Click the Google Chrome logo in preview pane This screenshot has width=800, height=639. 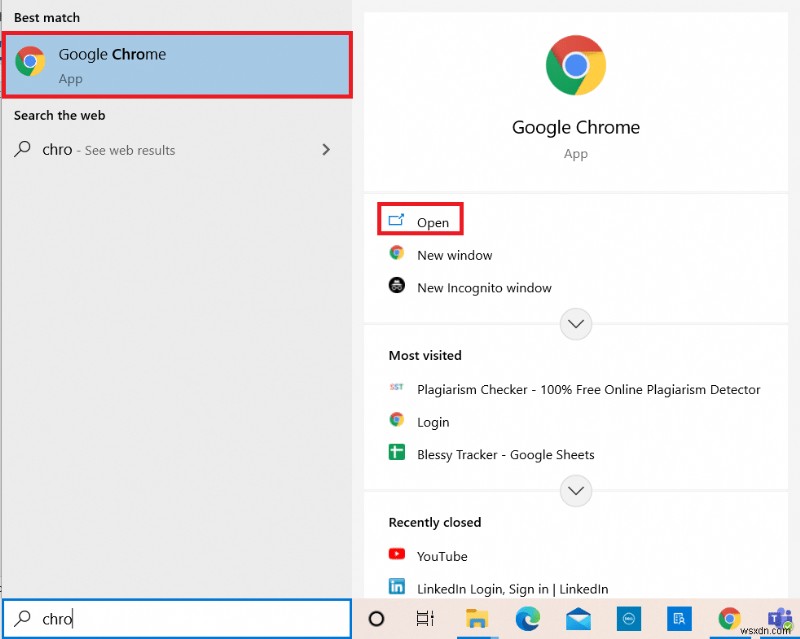click(575, 64)
